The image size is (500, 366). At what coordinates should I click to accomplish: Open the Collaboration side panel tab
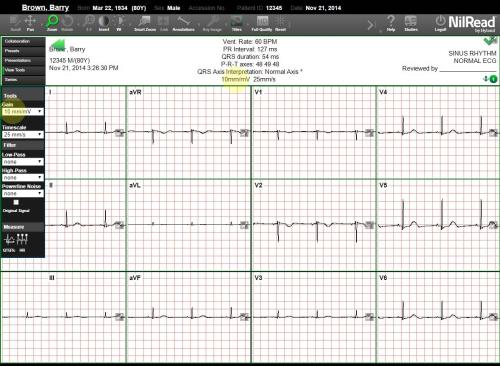(x=23, y=41)
